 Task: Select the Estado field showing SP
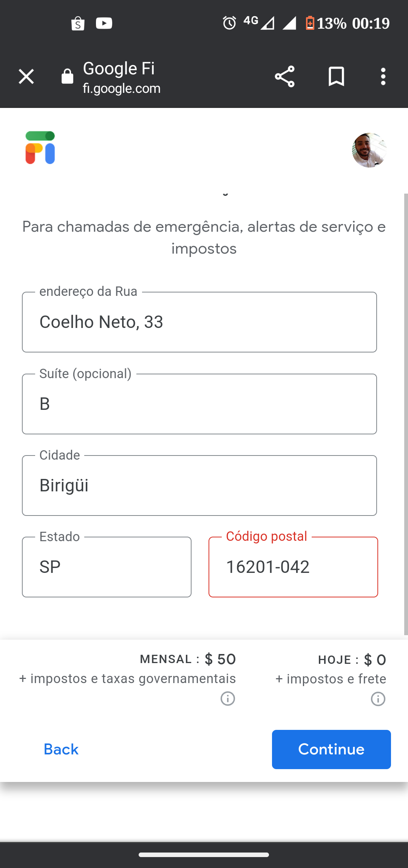click(107, 567)
